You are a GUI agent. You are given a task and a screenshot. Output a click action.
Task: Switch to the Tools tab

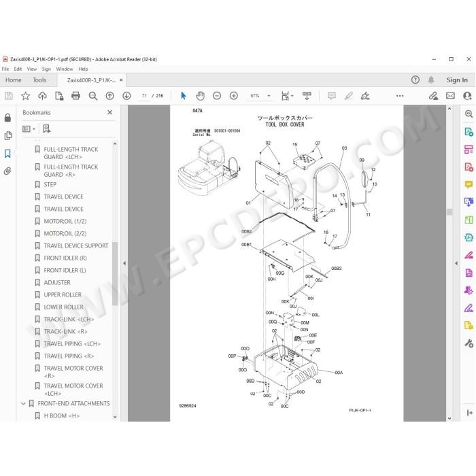[x=39, y=80]
